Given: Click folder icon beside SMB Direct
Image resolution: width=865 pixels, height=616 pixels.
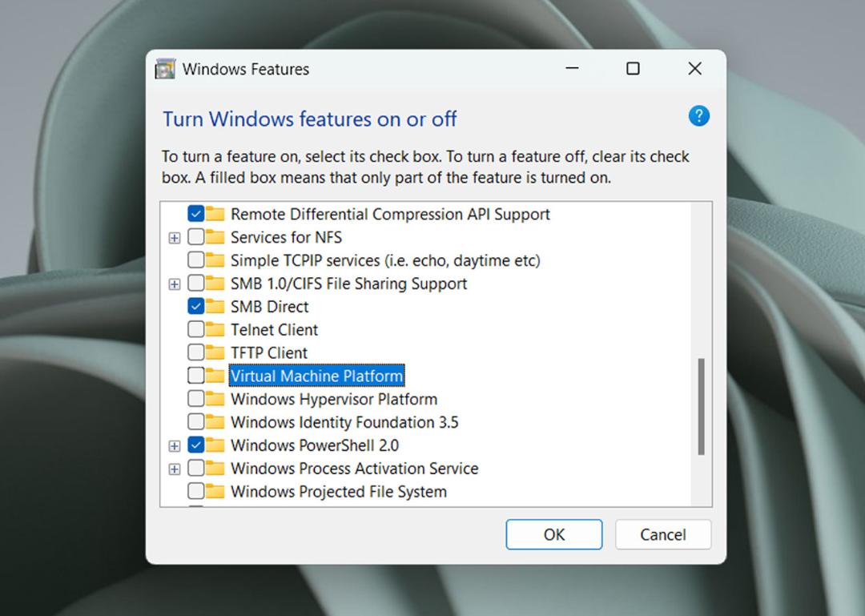Looking at the screenshot, I should pyautogui.click(x=215, y=306).
